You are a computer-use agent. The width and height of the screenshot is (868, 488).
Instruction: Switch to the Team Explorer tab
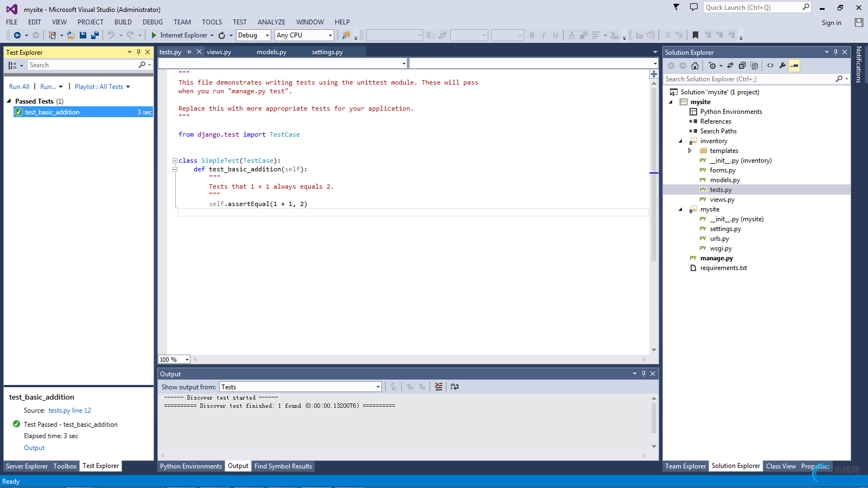tap(686, 466)
